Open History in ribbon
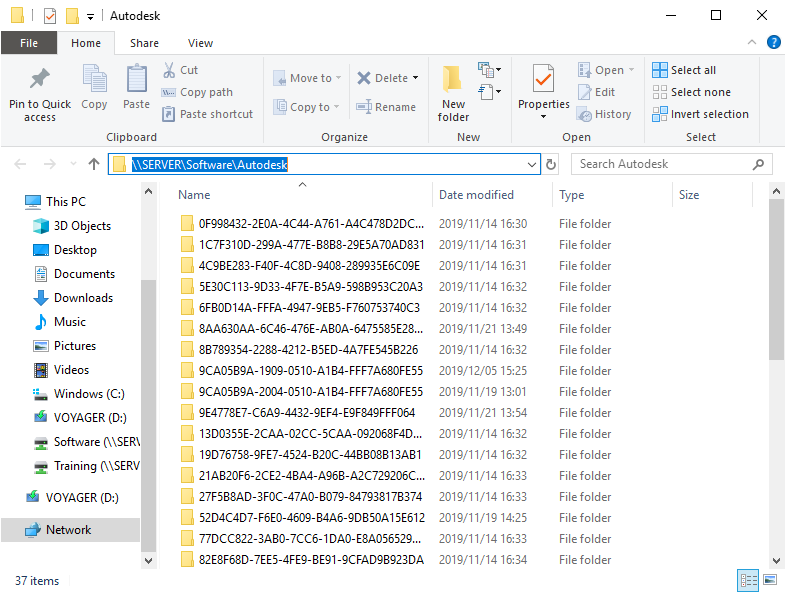The height and width of the screenshot is (593, 786). pyautogui.click(x=604, y=114)
